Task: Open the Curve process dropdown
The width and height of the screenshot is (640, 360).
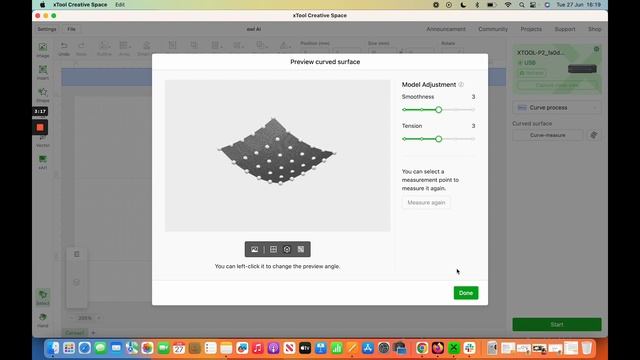Action: pos(557,107)
